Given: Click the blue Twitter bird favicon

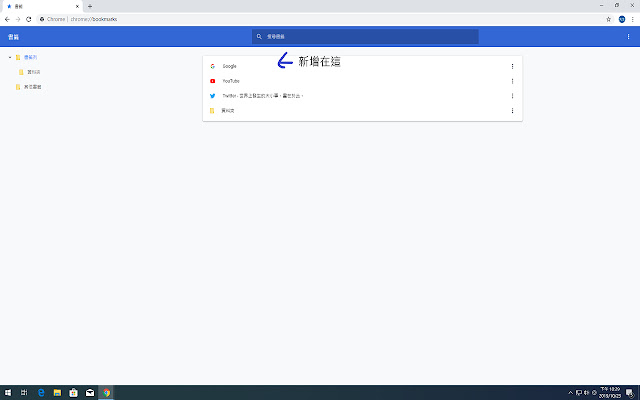Looking at the screenshot, I should pyautogui.click(x=212, y=96).
